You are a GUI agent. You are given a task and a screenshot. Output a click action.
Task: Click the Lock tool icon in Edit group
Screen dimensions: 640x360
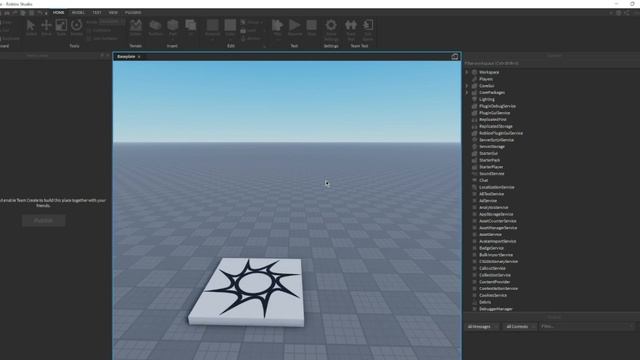point(243,31)
